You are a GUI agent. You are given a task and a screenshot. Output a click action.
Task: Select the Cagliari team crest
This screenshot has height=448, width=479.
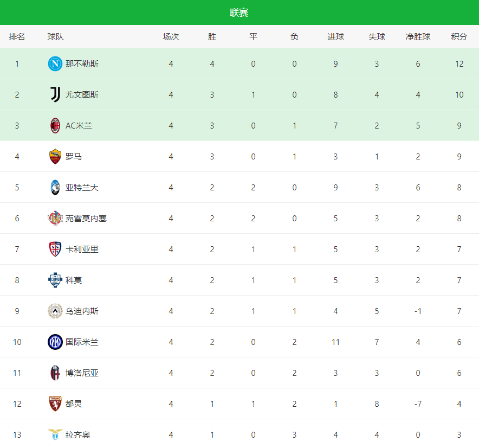(55, 249)
